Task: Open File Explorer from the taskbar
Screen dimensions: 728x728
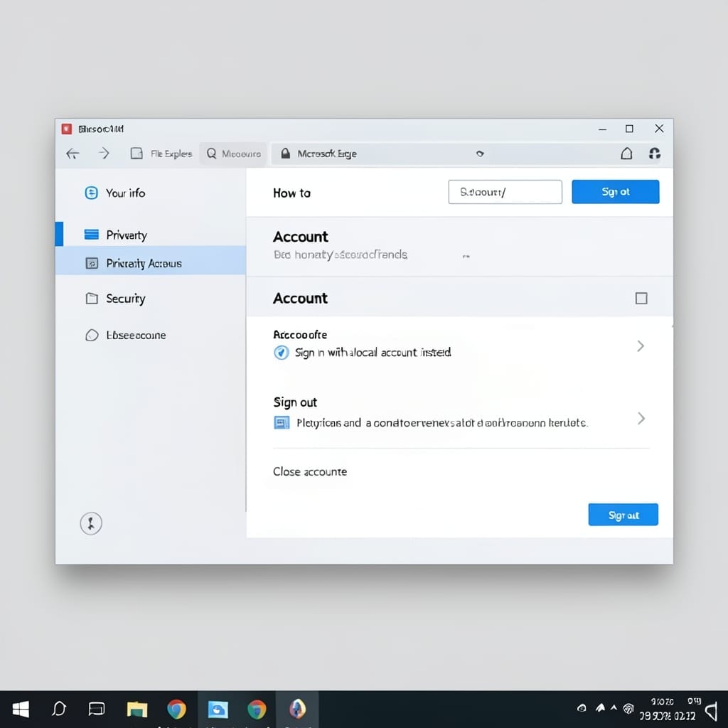Action: 137,709
